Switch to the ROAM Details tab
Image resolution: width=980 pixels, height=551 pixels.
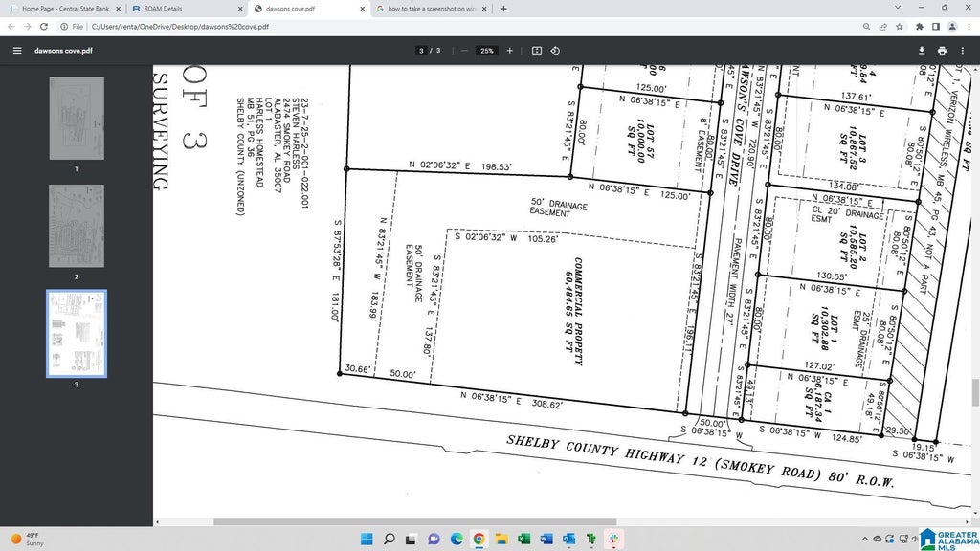coord(187,9)
